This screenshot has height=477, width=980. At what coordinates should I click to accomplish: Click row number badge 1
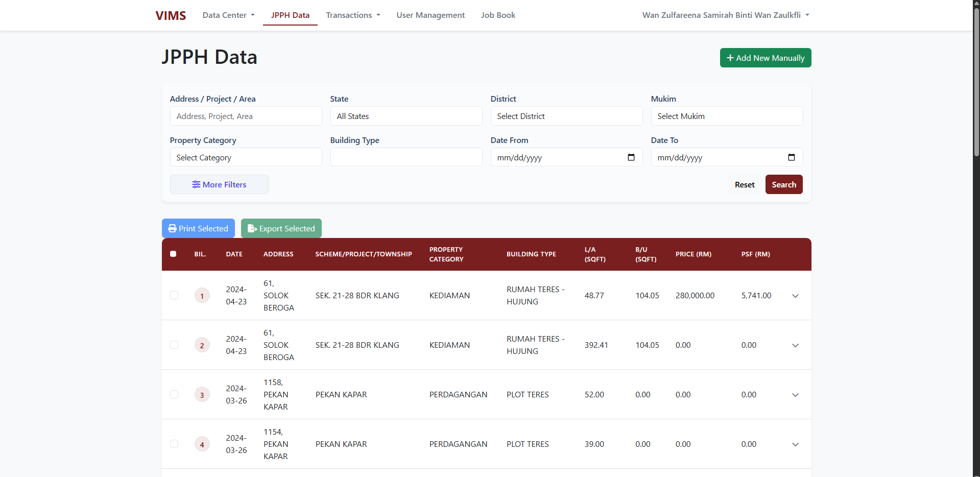click(202, 296)
